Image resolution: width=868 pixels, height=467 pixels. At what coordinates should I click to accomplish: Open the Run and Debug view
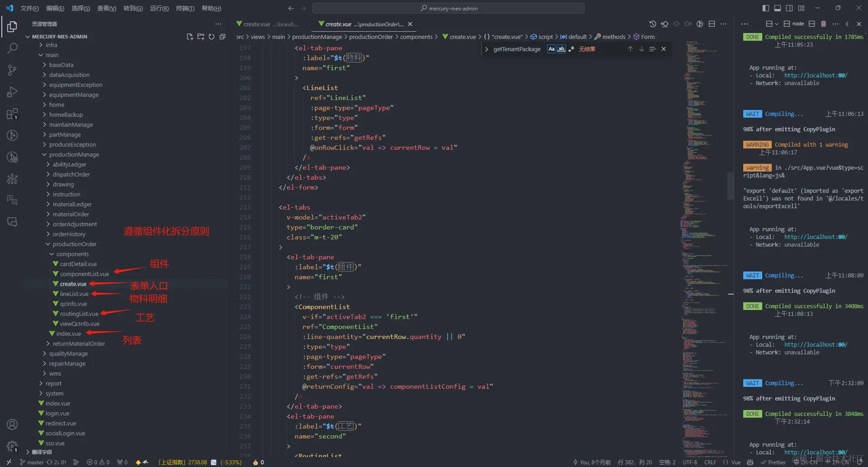(12, 92)
